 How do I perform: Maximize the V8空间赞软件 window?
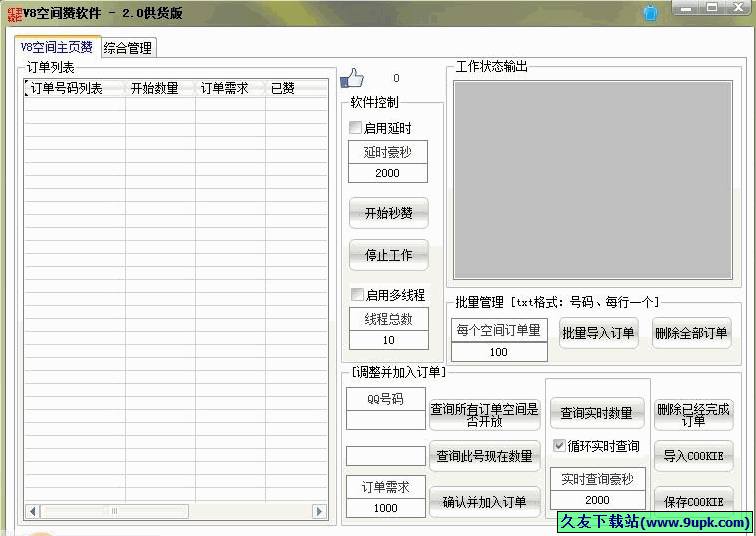point(712,8)
